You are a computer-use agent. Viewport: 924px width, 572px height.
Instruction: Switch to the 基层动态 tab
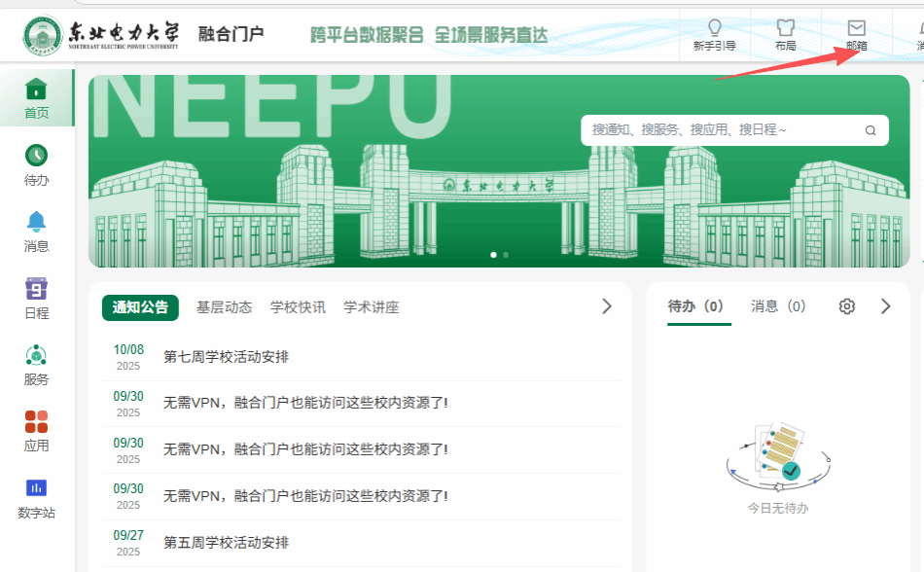[x=224, y=307]
